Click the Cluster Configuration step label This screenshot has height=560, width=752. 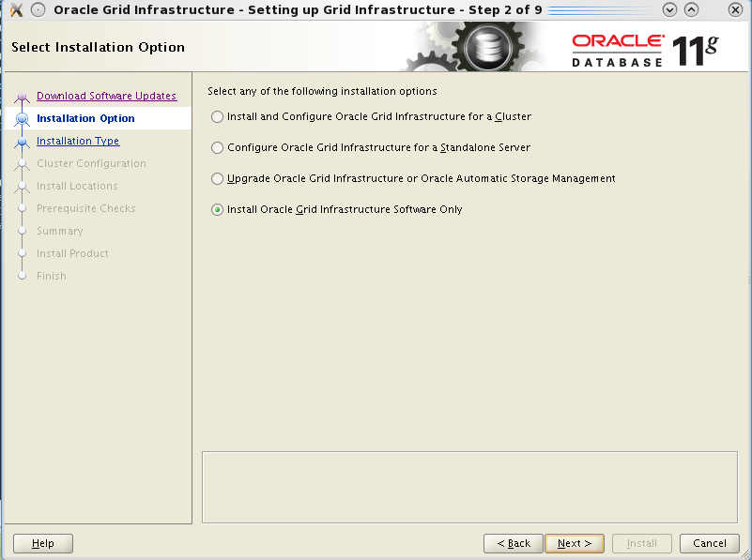(x=91, y=163)
